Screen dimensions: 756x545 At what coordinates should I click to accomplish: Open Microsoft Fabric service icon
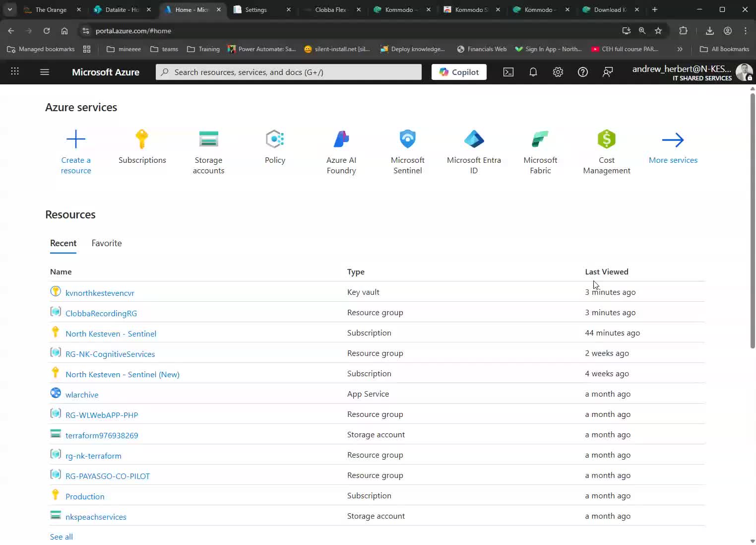[540, 139]
